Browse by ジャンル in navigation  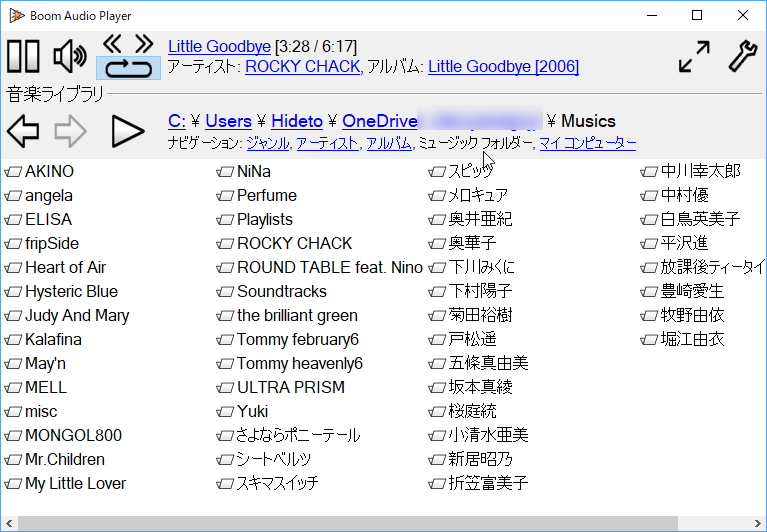tap(268, 143)
